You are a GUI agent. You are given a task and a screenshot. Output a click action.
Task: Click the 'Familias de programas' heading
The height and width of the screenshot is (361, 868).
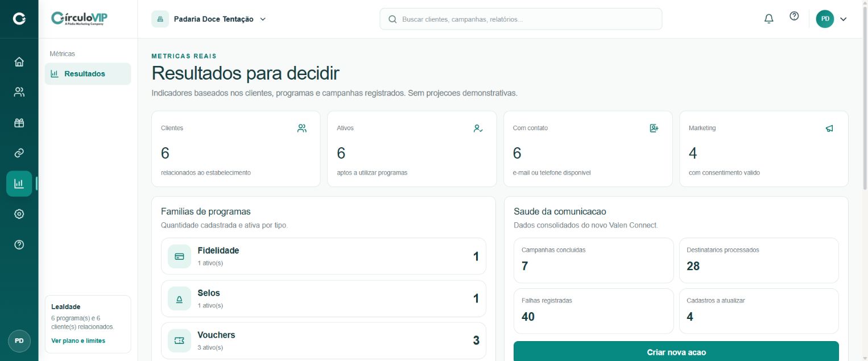(x=206, y=211)
